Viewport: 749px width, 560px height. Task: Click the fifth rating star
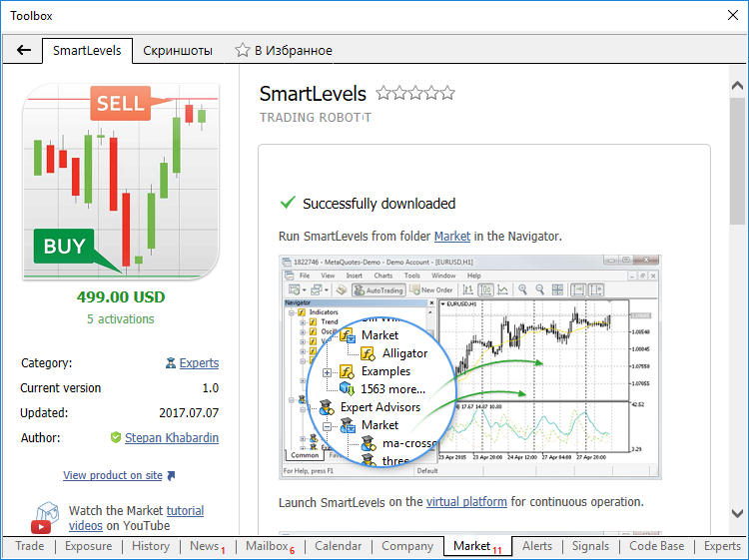click(x=447, y=93)
